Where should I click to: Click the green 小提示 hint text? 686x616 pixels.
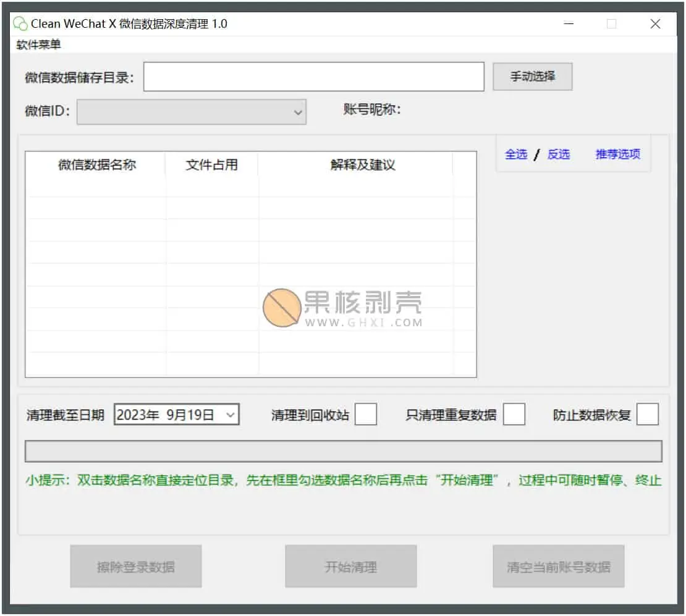(x=344, y=480)
